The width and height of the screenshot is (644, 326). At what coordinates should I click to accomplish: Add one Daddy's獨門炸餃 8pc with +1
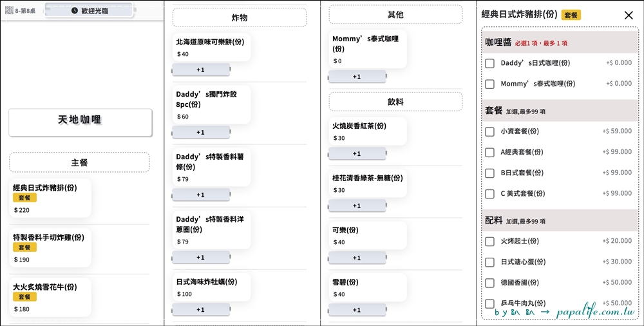coord(201,132)
